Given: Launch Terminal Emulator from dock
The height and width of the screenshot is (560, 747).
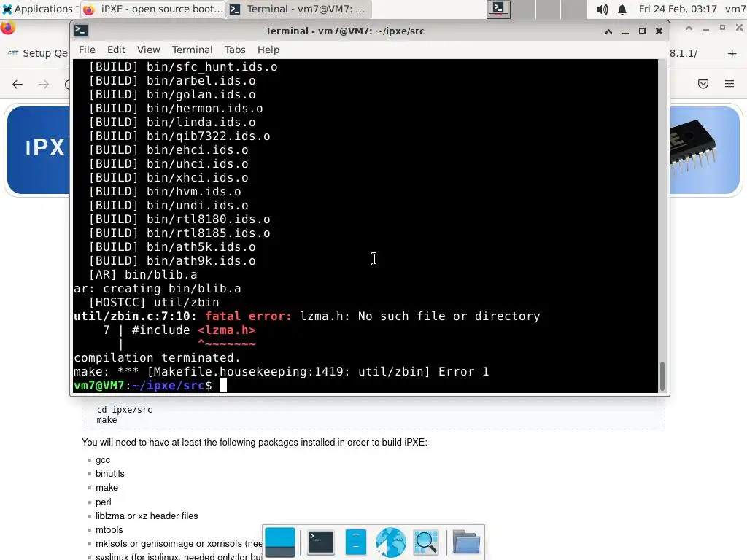Looking at the screenshot, I should (321, 542).
